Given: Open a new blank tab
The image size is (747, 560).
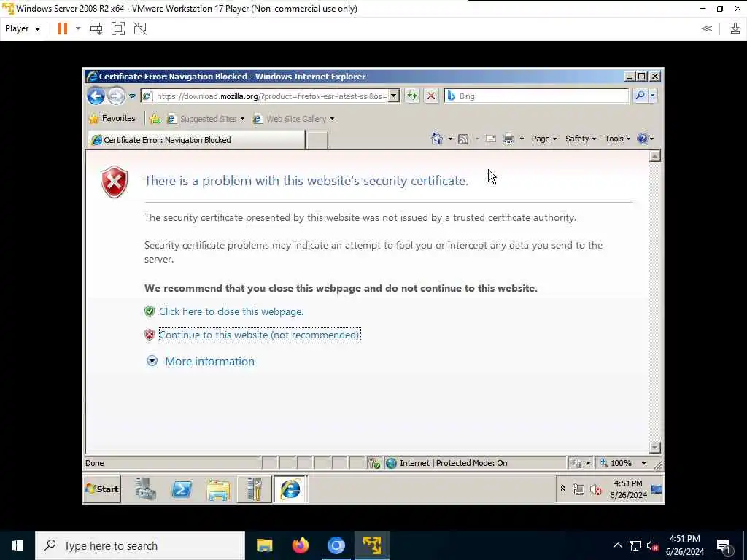Looking at the screenshot, I should click(x=317, y=140).
